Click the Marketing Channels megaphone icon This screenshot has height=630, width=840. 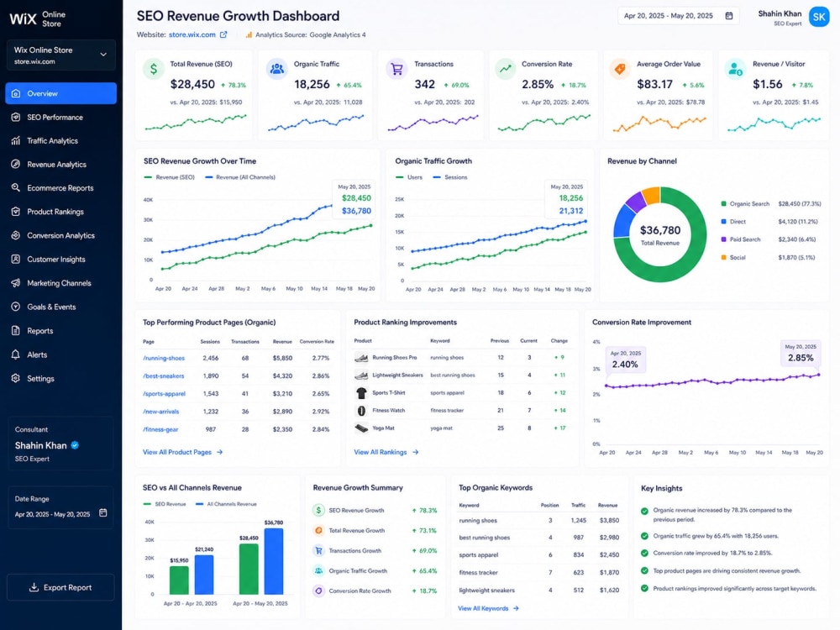(15, 283)
